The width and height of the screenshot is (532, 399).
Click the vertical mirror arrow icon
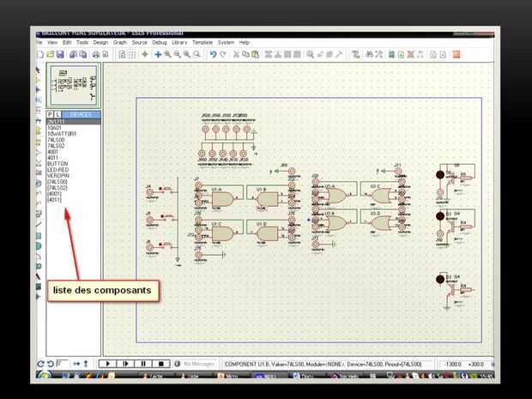pos(86,364)
